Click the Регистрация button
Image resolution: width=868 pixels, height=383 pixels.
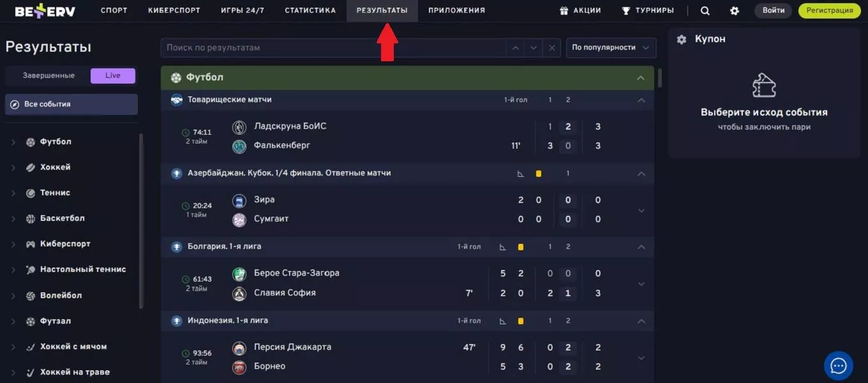(829, 11)
